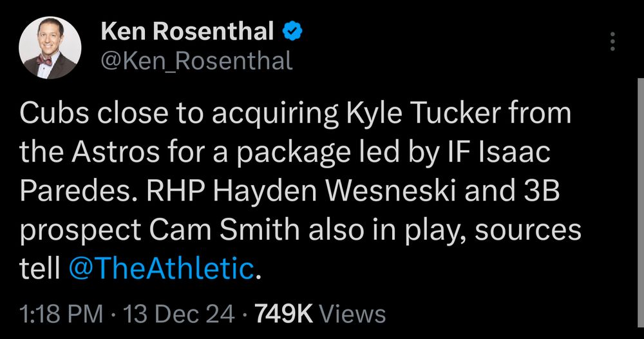
Task: Click the word Astros in the tweet
Action: click(x=115, y=153)
